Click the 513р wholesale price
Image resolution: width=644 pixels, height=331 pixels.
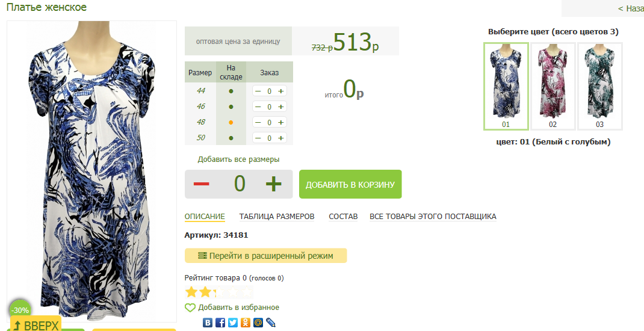point(356,42)
